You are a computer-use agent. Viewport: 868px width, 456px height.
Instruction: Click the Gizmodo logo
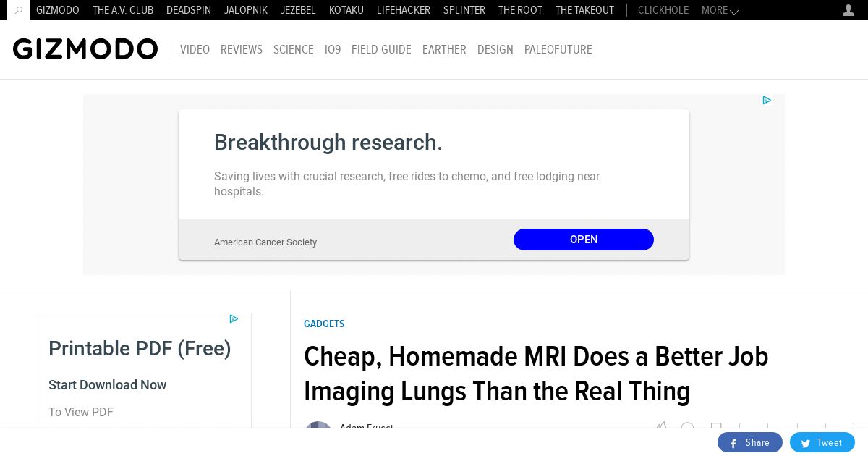(85, 49)
